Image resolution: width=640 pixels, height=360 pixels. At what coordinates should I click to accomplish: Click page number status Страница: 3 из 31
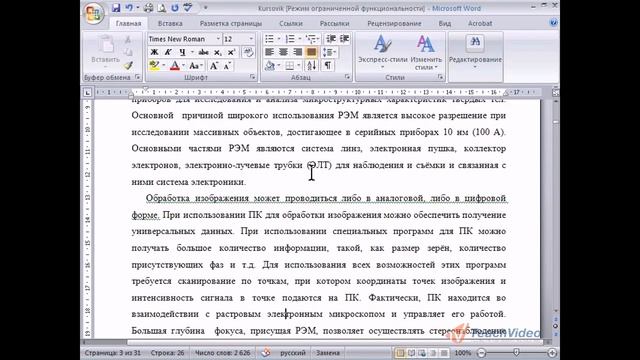113,353
